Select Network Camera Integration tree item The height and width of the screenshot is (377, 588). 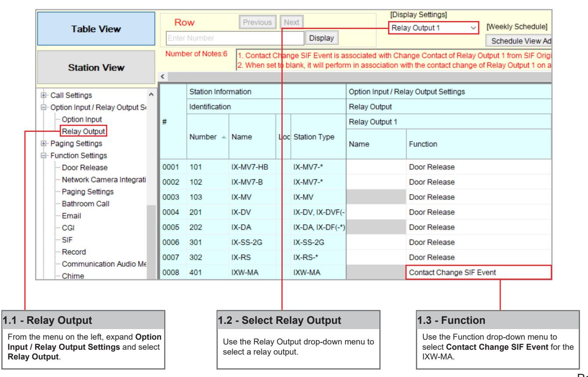coord(103,180)
